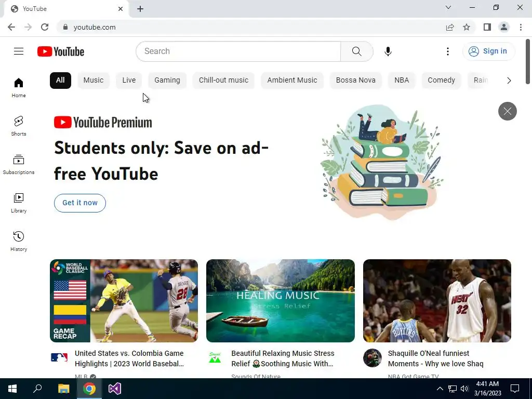This screenshot has height=399, width=532.
Task: Click the NBA Got Game TV channel avatar
Action: (372, 358)
